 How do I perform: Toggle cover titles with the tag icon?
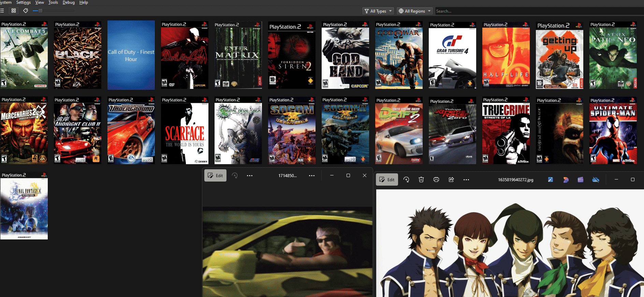coord(26,11)
